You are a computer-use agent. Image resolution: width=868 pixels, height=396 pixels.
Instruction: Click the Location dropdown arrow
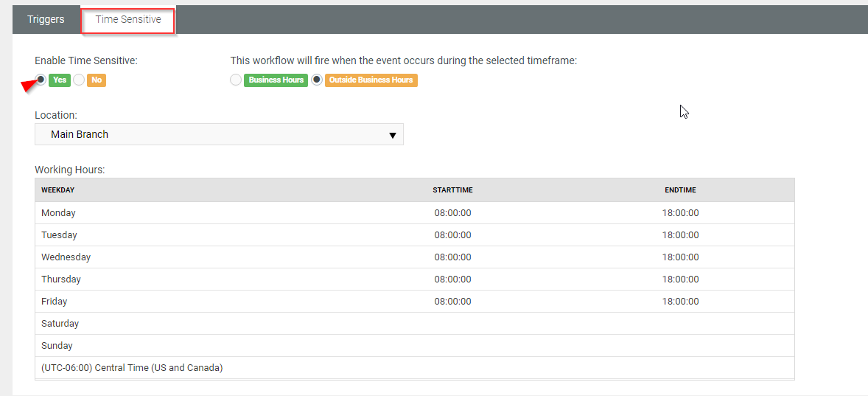[x=393, y=135]
